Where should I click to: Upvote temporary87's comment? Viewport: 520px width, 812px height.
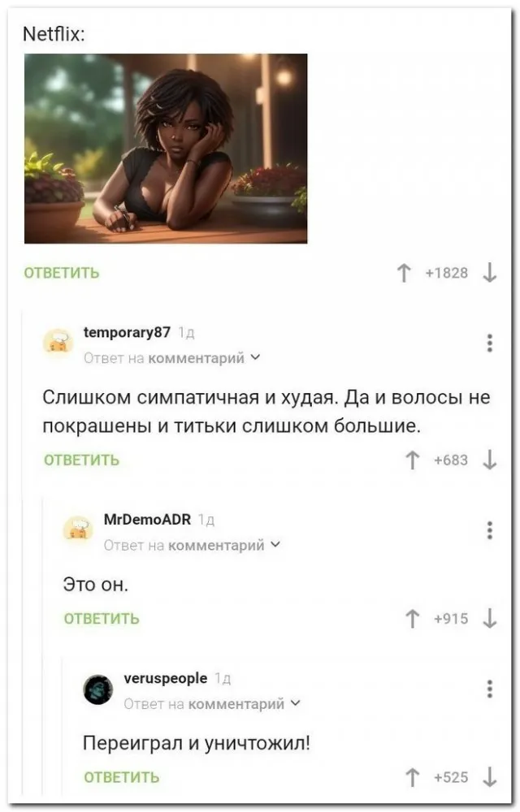coord(412,460)
